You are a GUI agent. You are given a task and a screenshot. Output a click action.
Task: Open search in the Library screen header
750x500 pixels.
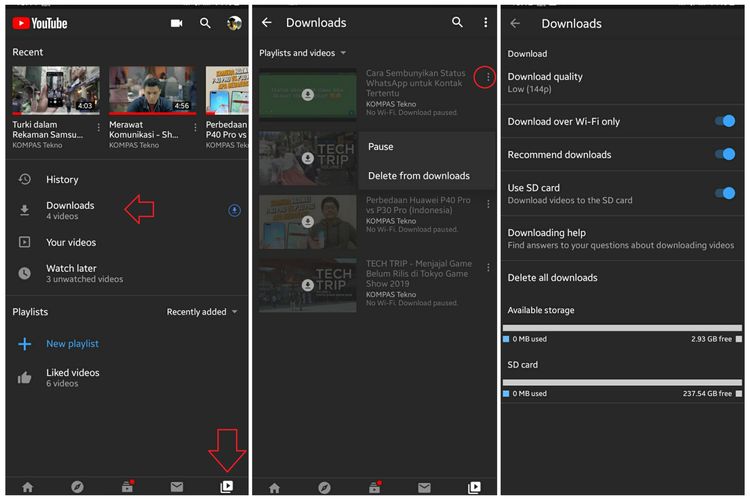click(x=205, y=23)
